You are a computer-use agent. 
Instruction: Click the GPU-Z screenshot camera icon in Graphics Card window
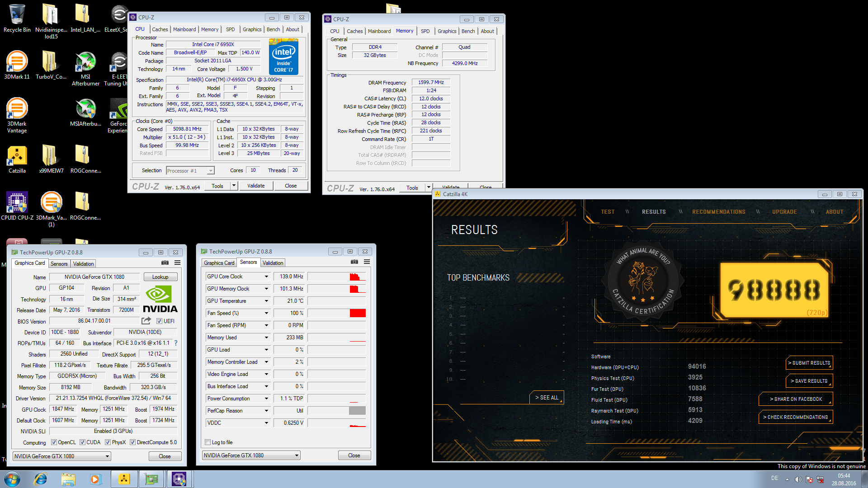(165, 263)
